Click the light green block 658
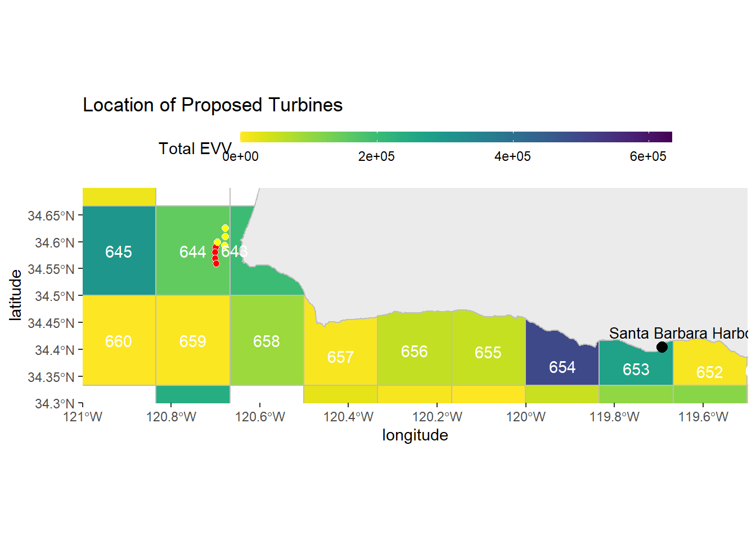The width and height of the screenshot is (756, 540). 267,341
